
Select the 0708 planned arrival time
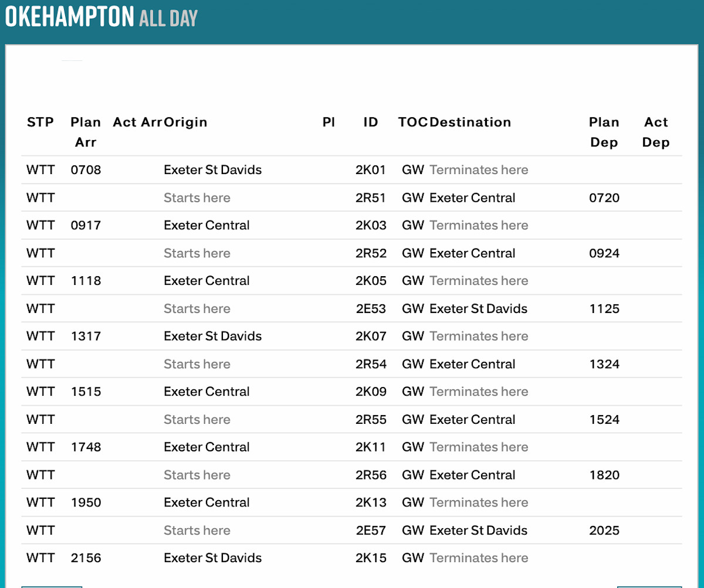[x=86, y=170]
